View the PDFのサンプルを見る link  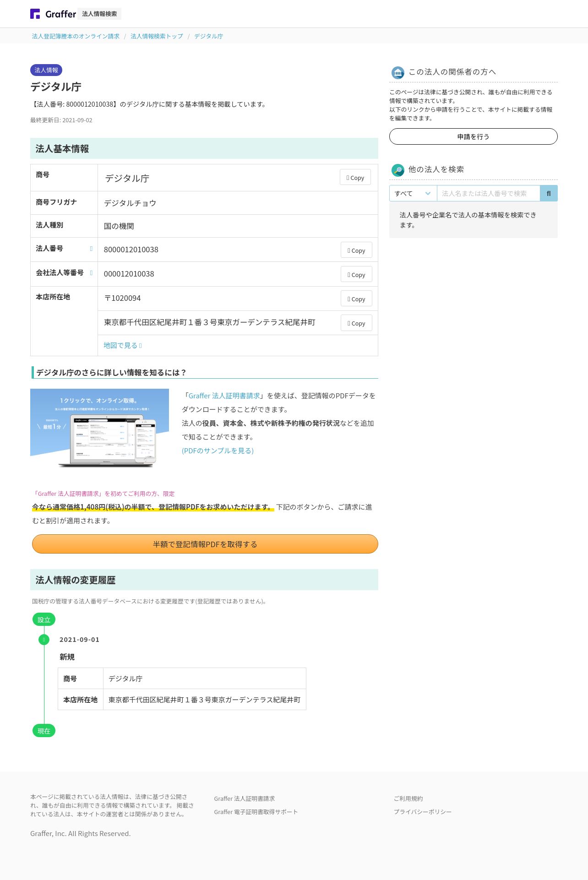click(x=218, y=451)
